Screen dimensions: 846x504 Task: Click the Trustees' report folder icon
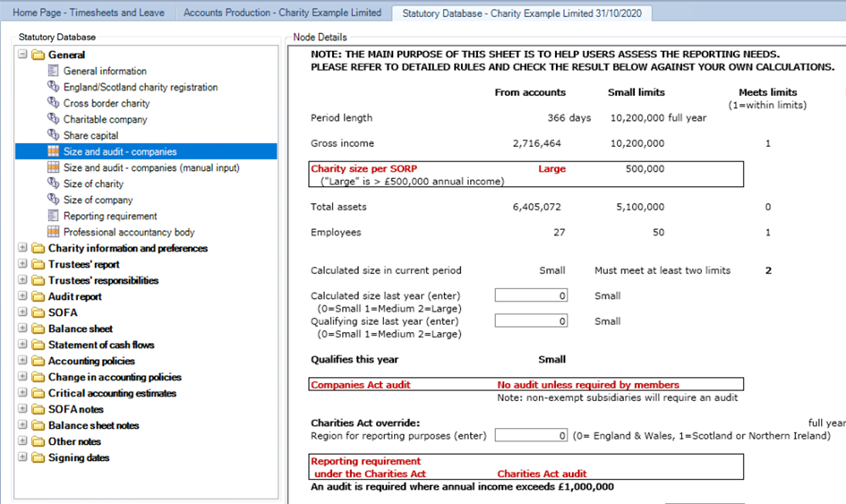click(x=38, y=264)
